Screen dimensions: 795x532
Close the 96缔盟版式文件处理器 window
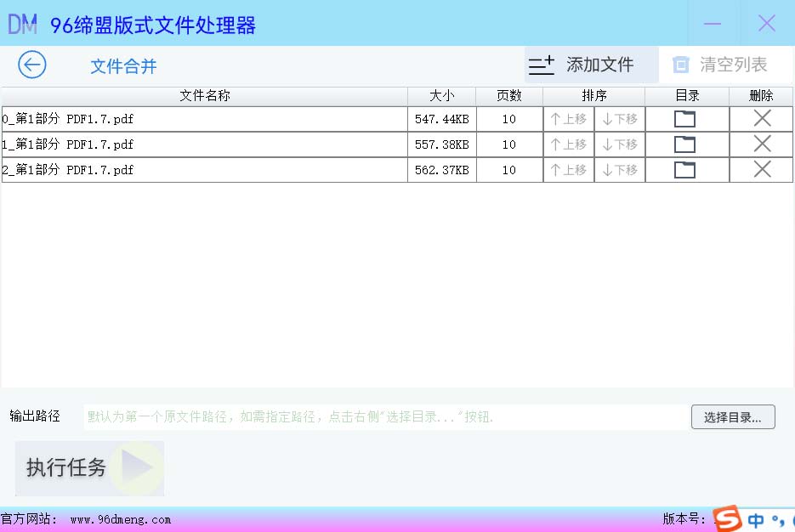(767, 23)
